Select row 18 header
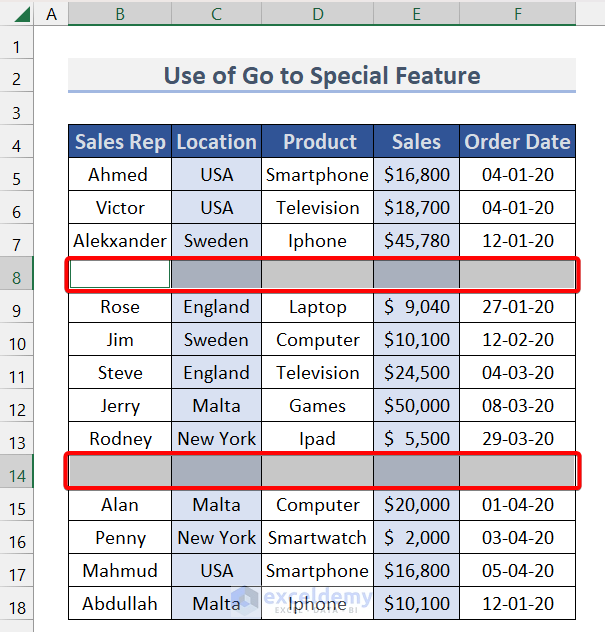 click(x=17, y=604)
